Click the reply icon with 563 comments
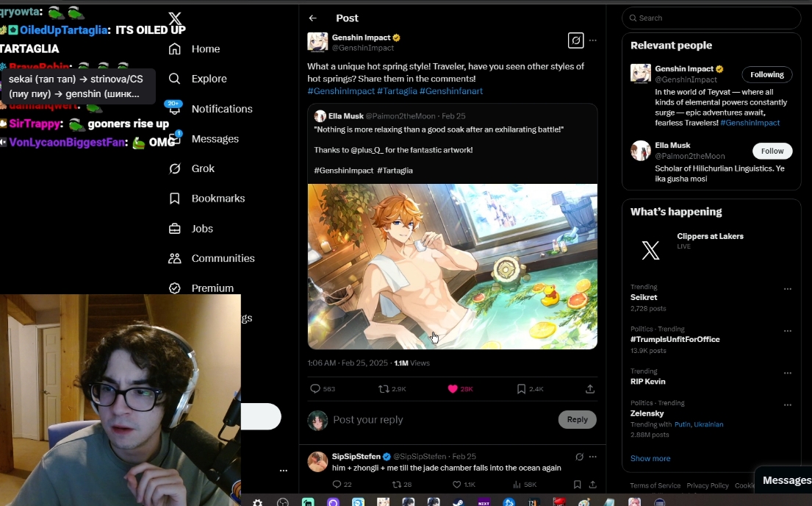This screenshot has height=506, width=812. (315, 389)
